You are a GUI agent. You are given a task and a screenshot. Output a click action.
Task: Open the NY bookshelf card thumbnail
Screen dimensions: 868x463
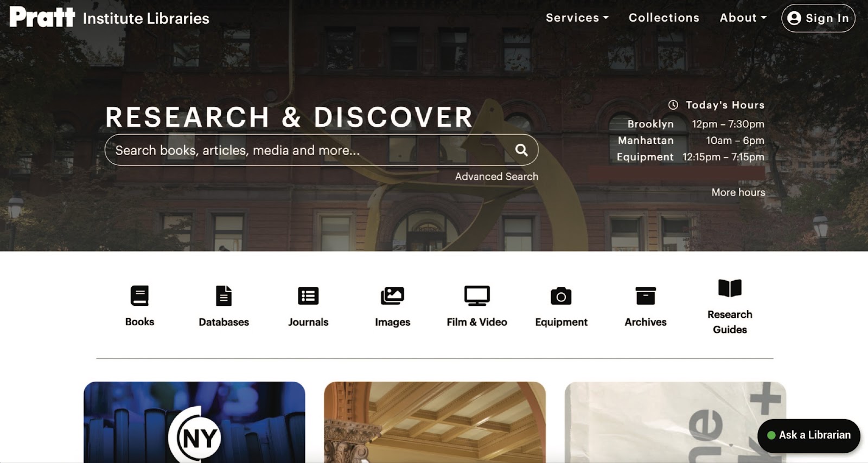(194, 422)
